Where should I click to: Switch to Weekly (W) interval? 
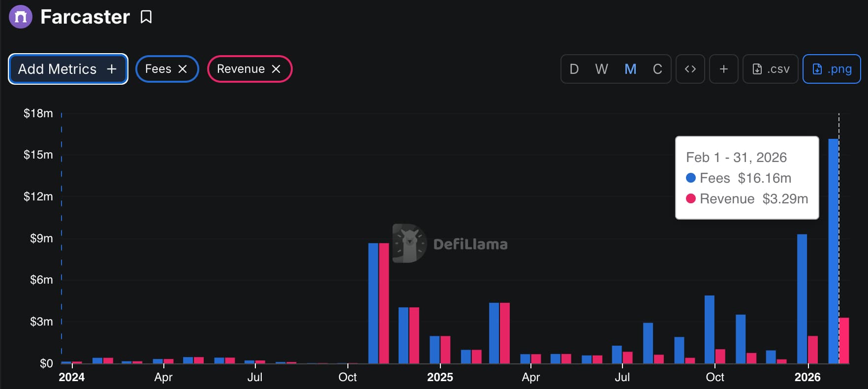[x=601, y=69]
